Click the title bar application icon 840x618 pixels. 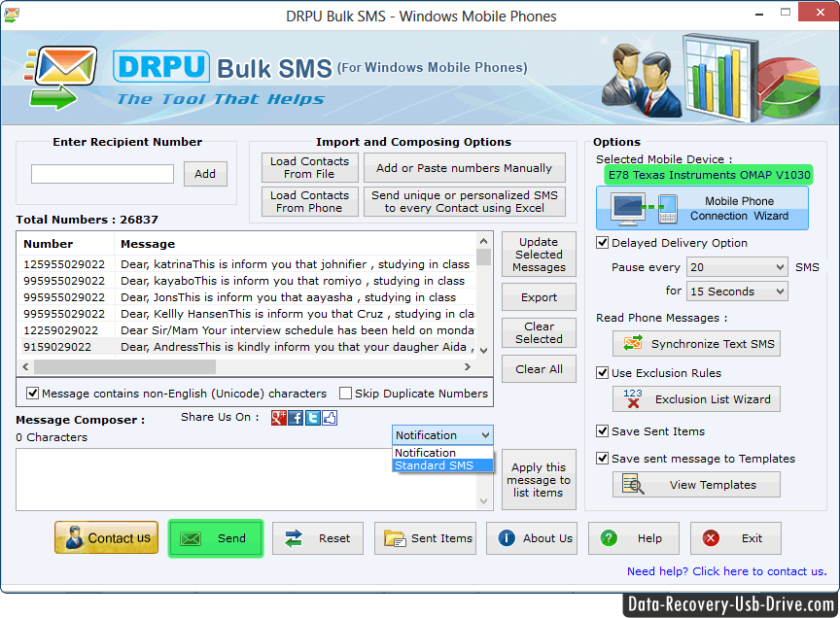[x=12, y=15]
